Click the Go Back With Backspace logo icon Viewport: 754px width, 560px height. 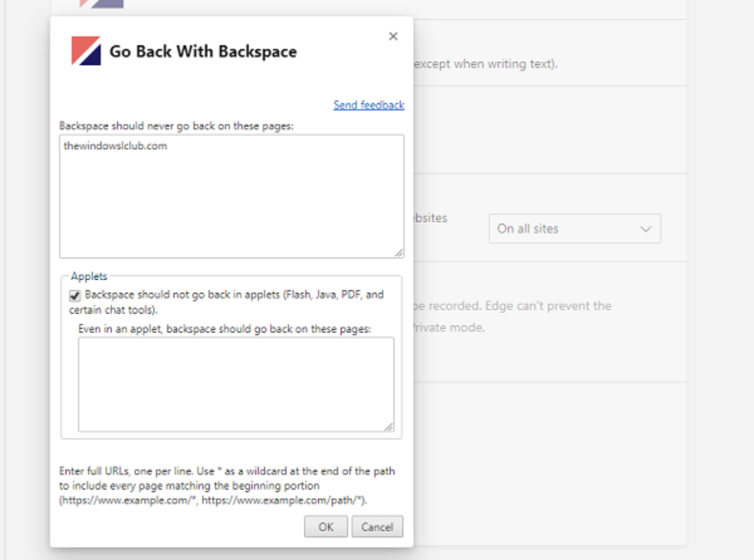[86, 51]
